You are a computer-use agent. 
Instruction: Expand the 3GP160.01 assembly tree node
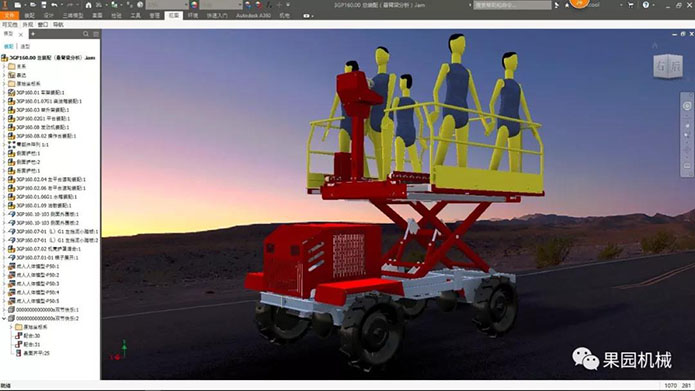pyautogui.click(x=4, y=92)
